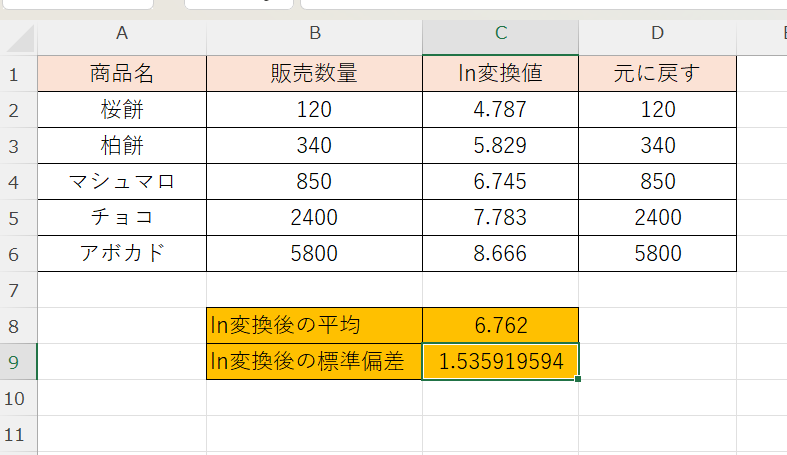
Task: Click the cell containing 桜餅
Action: 122,110
